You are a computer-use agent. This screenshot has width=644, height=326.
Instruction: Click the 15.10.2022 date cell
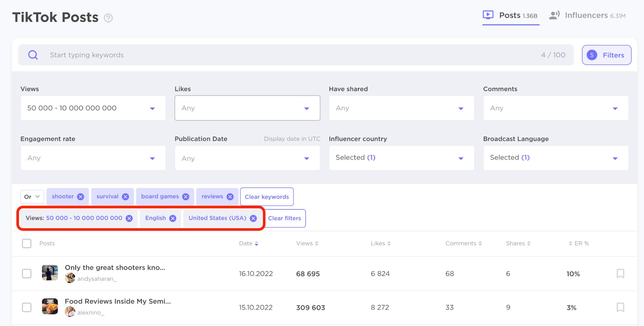tap(256, 307)
